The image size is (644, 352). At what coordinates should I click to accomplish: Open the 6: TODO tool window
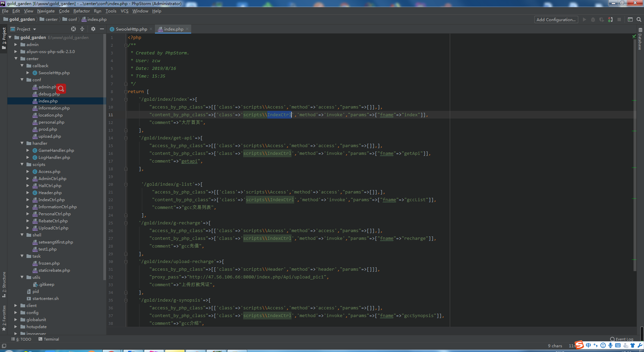pyautogui.click(x=21, y=339)
